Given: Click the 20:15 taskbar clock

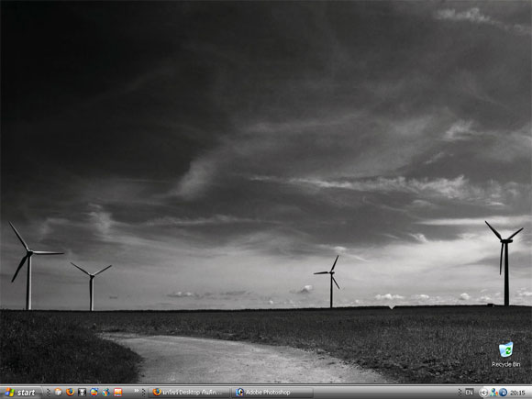Looking at the screenshot, I should [517, 393].
